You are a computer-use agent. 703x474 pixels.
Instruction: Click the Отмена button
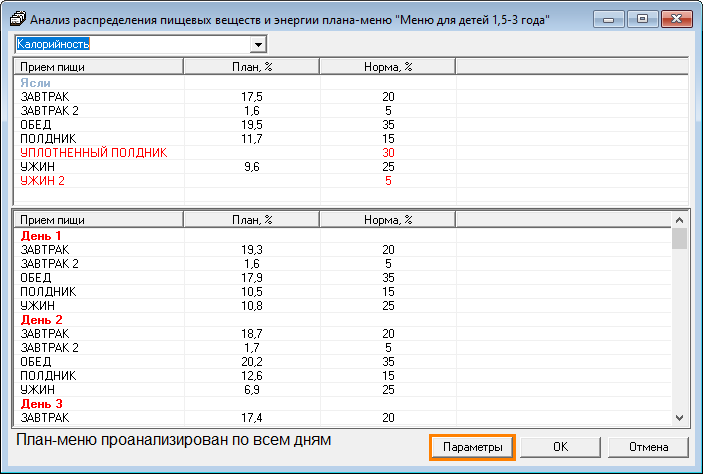coord(648,447)
